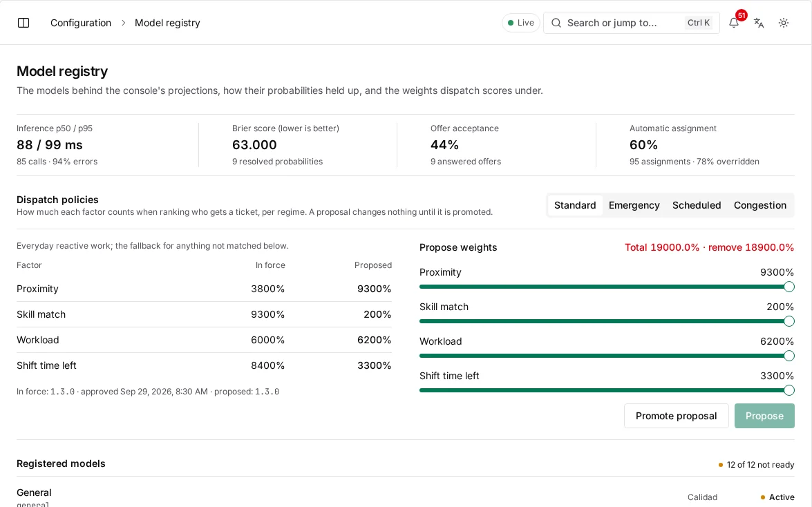812x507 pixels.
Task: Click the Skill match proposed value 200%
Action: click(x=377, y=314)
